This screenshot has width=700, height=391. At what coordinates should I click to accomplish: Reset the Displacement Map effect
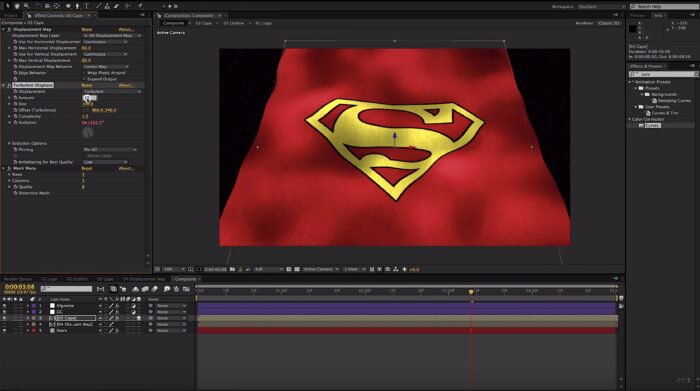(x=87, y=29)
